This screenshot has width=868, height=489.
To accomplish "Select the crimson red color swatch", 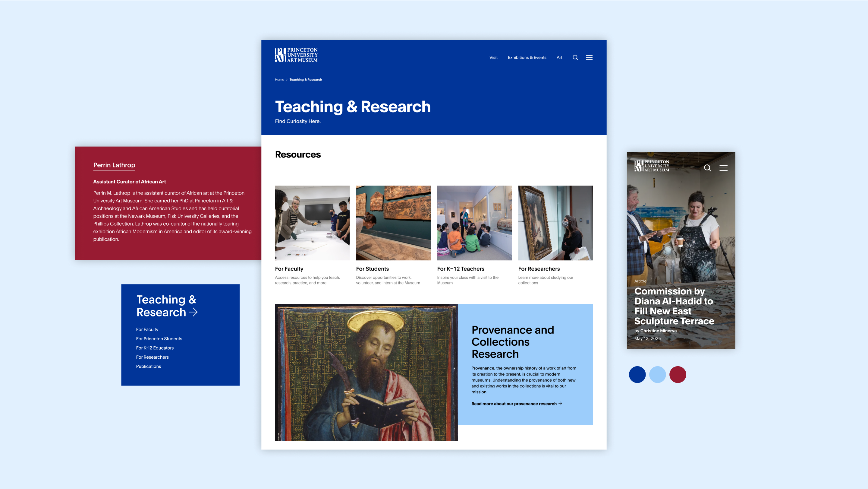I will [x=677, y=374].
